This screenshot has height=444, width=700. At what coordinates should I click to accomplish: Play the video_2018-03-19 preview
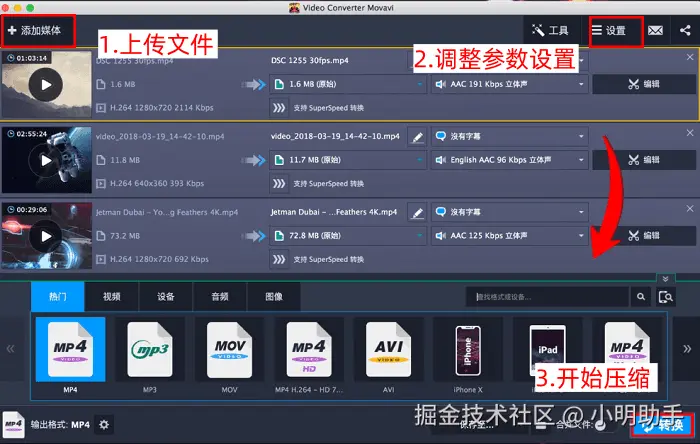(x=46, y=160)
